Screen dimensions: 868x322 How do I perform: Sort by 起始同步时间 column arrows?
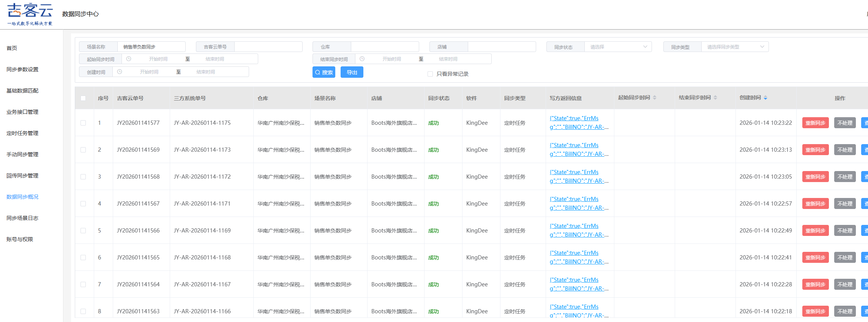coord(655,98)
